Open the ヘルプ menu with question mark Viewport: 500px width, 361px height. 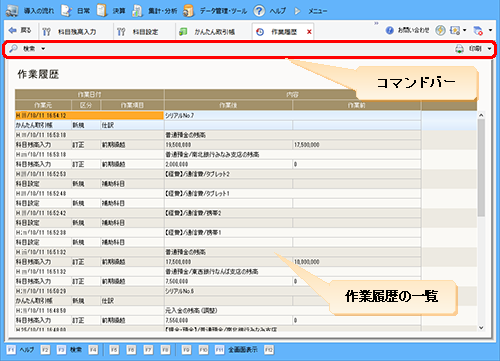coord(270,11)
